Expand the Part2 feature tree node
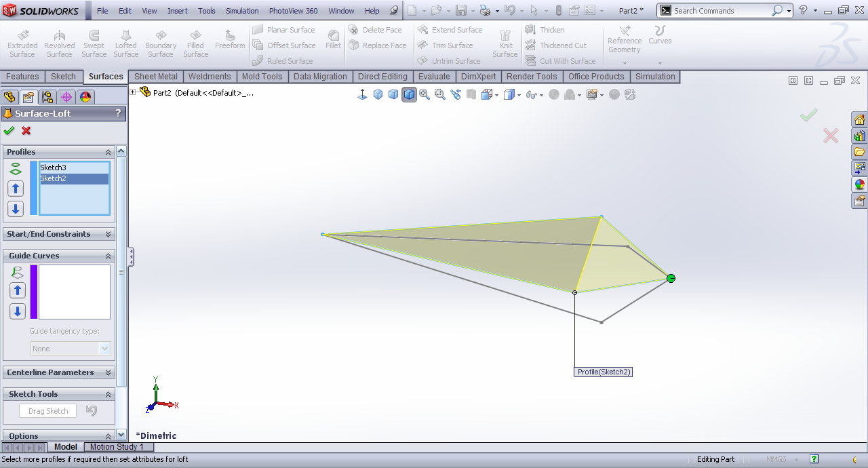 [133, 92]
